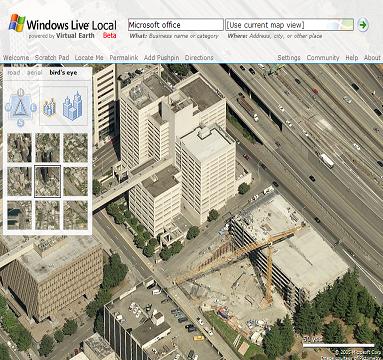Click the 'Use current map view' Where field
The width and height of the screenshot is (383, 360).
click(289, 25)
